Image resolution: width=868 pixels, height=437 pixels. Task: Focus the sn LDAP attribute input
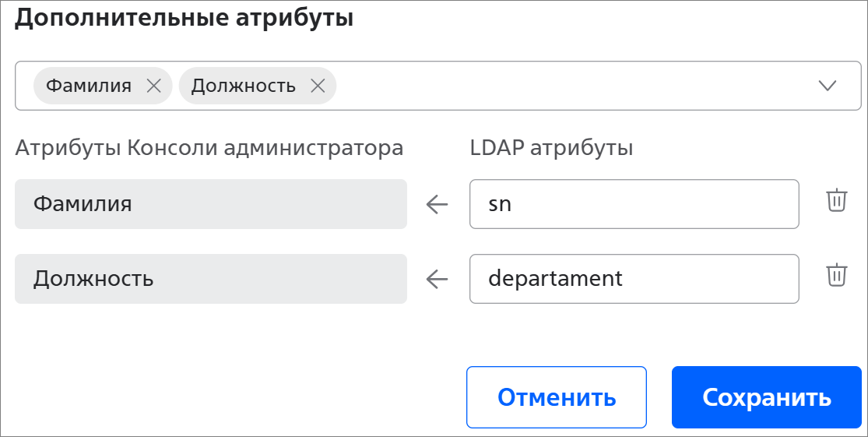click(x=634, y=205)
